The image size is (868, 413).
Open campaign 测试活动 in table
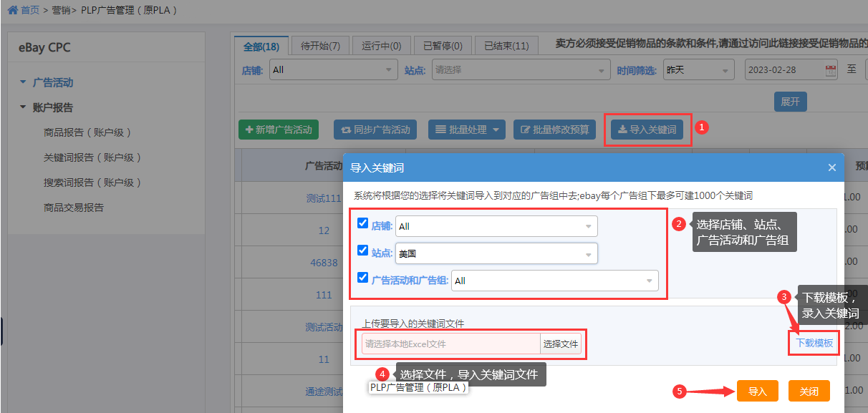coord(324,327)
